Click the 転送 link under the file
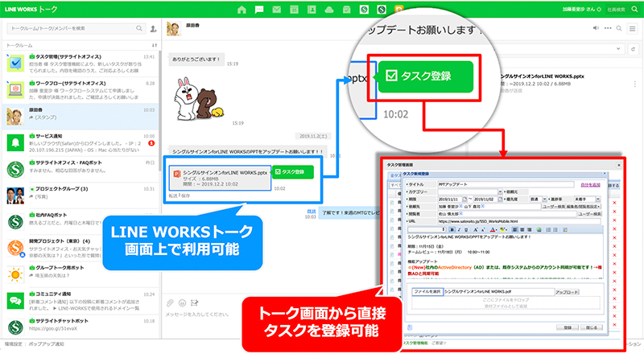644x362 pixels. 172,195
